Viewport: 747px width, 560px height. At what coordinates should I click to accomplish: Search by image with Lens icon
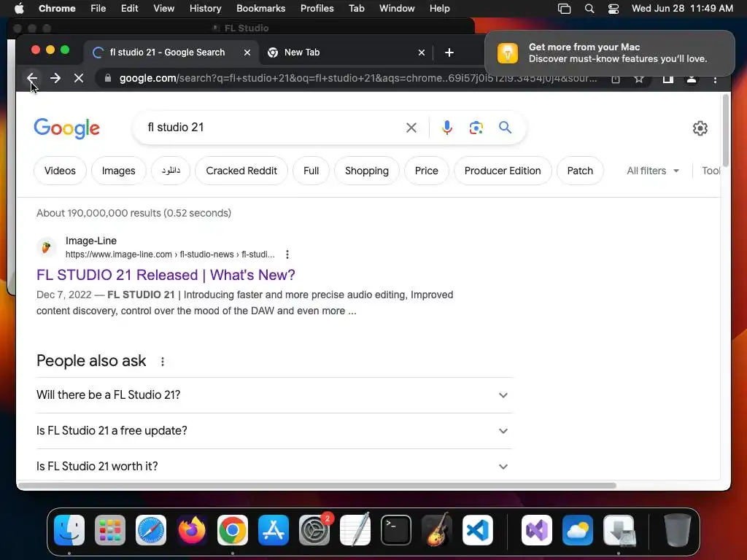(x=476, y=128)
